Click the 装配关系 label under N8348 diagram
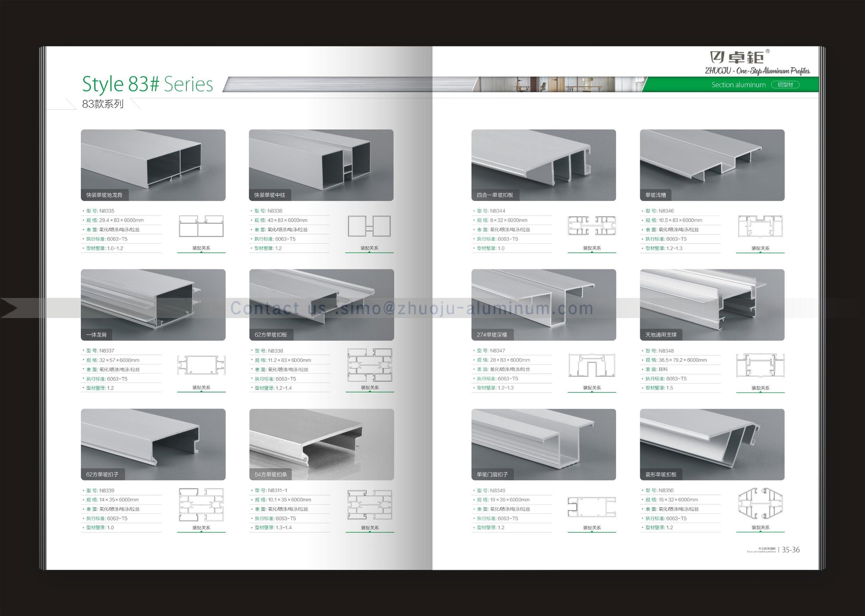This screenshot has height=616, width=865. tap(760, 388)
